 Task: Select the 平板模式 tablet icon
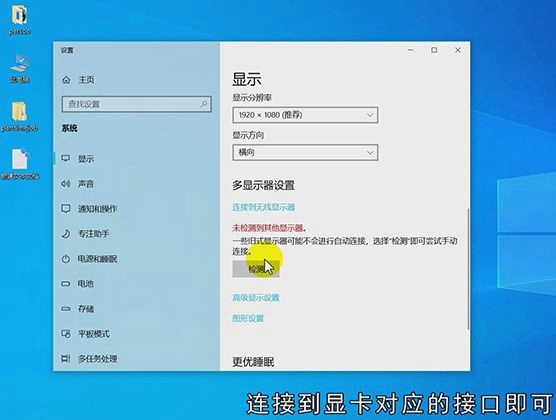tap(66, 334)
